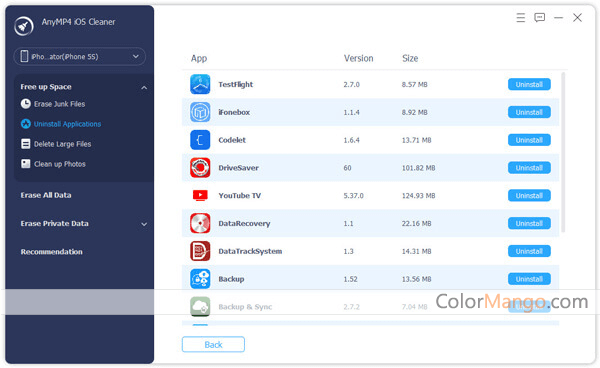Select the DataRecovery disc icon
Screen dimensions: 600x368
tap(200, 223)
